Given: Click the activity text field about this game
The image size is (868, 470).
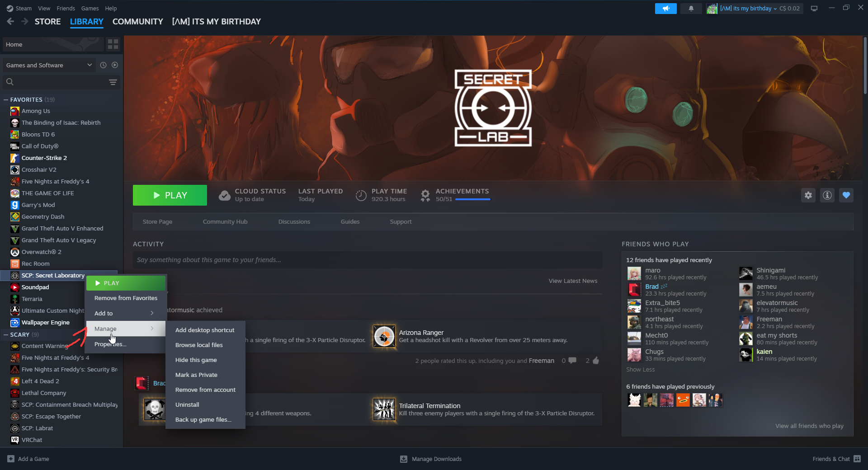Looking at the screenshot, I should coord(368,260).
